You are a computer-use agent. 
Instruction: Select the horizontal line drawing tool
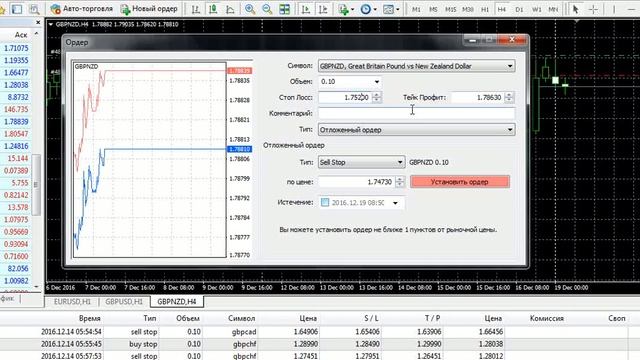click(631, 9)
